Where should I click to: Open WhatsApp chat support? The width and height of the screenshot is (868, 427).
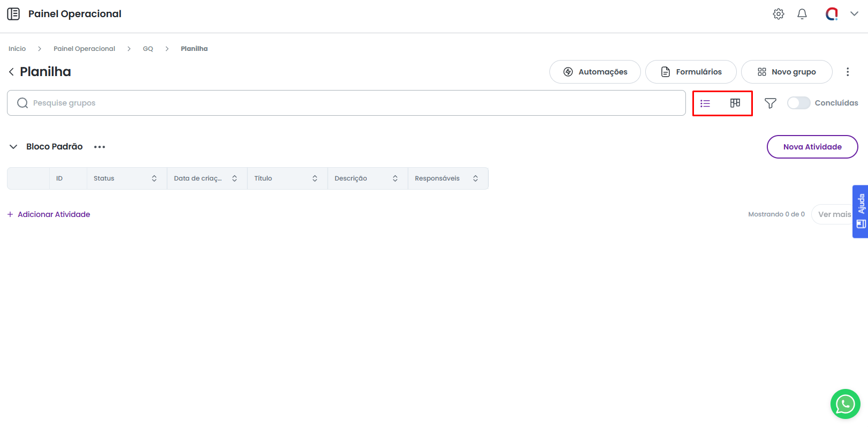pos(845,404)
